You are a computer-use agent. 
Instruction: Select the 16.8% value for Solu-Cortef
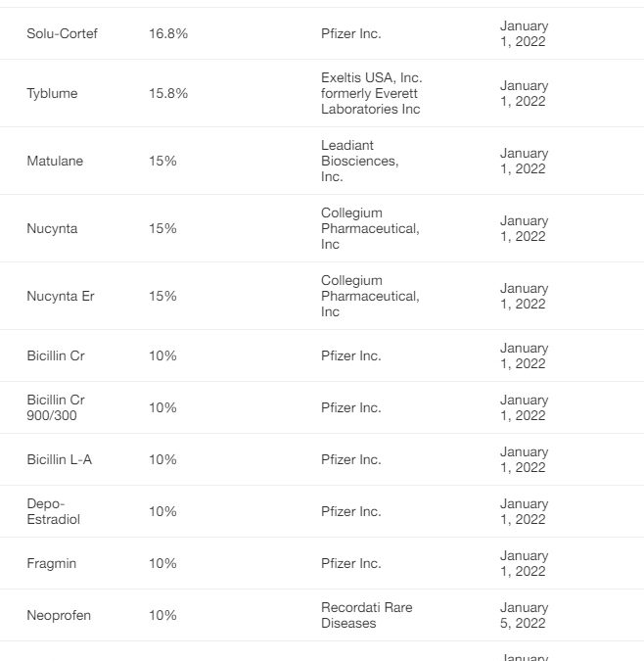[168, 34]
